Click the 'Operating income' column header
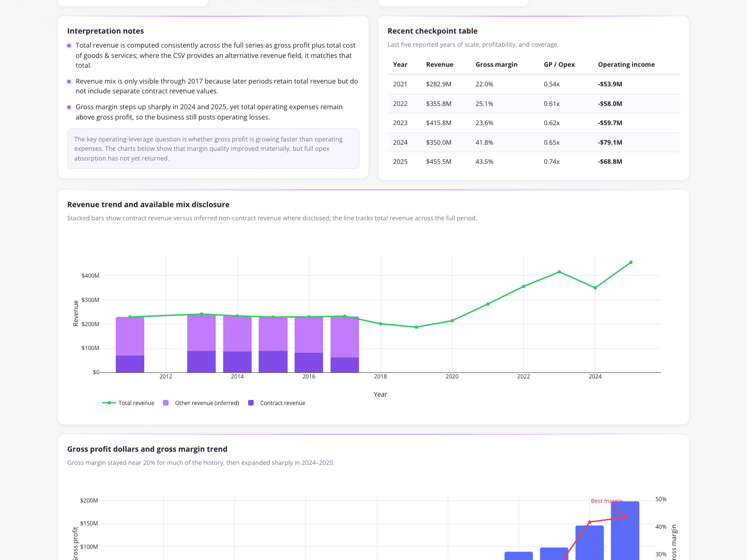The height and width of the screenshot is (560, 747). (626, 64)
